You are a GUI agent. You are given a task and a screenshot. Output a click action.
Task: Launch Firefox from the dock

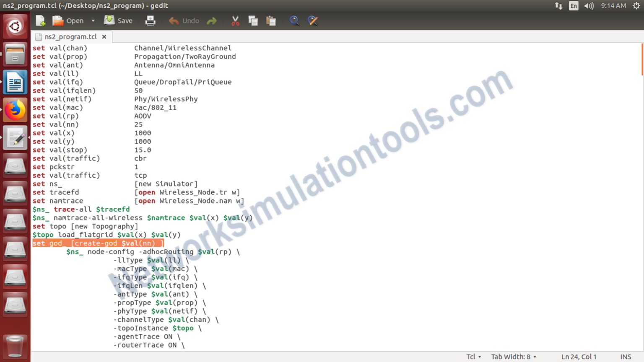point(15,109)
